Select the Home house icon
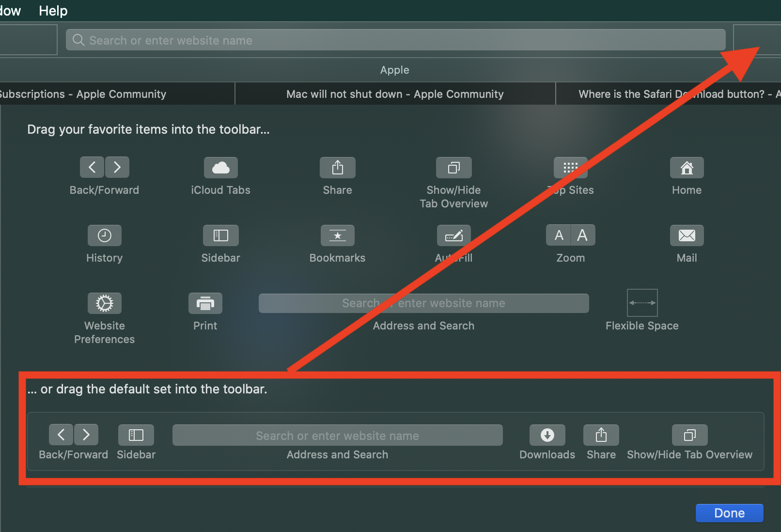The height and width of the screenshot is (532, 781). click(687, 168)
